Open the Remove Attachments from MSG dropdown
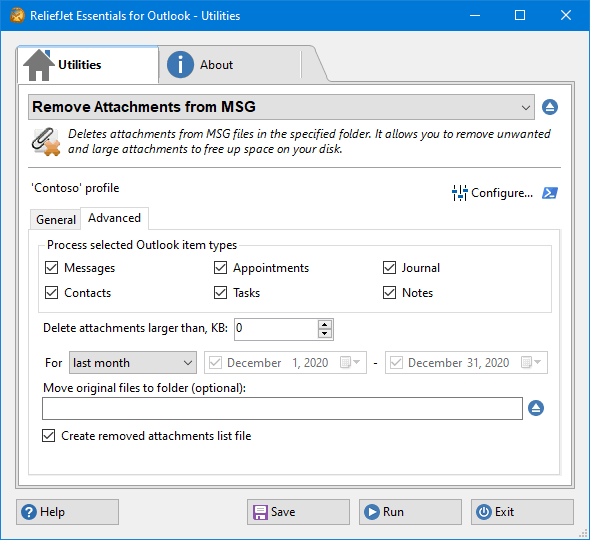The image size is (590, 540). tap(281, 107)
